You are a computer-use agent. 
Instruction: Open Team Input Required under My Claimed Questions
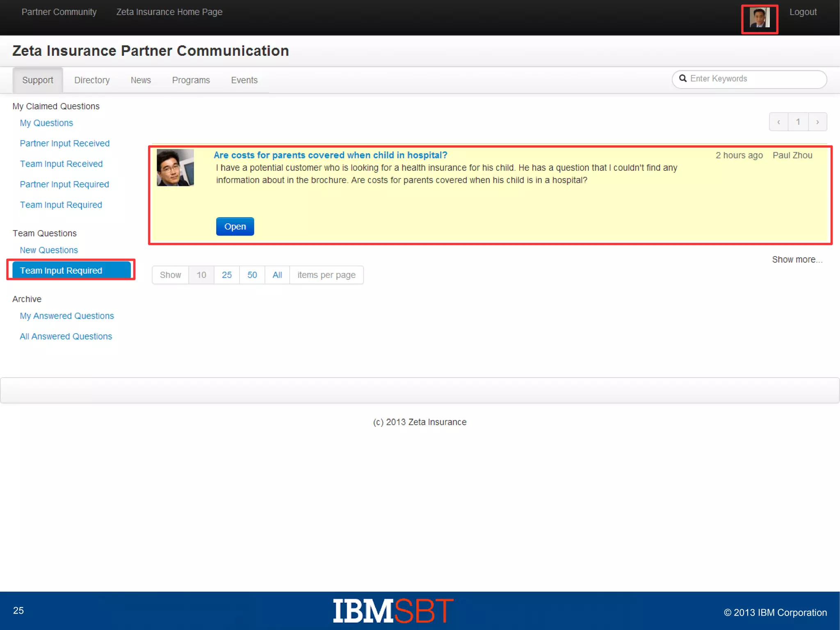[61, 205]
